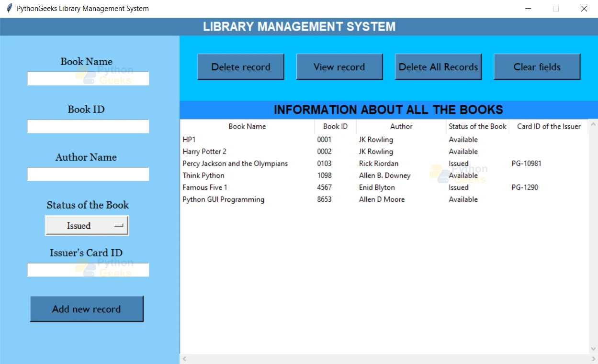Click book ID 0001 cell

(x=324, y=140)
